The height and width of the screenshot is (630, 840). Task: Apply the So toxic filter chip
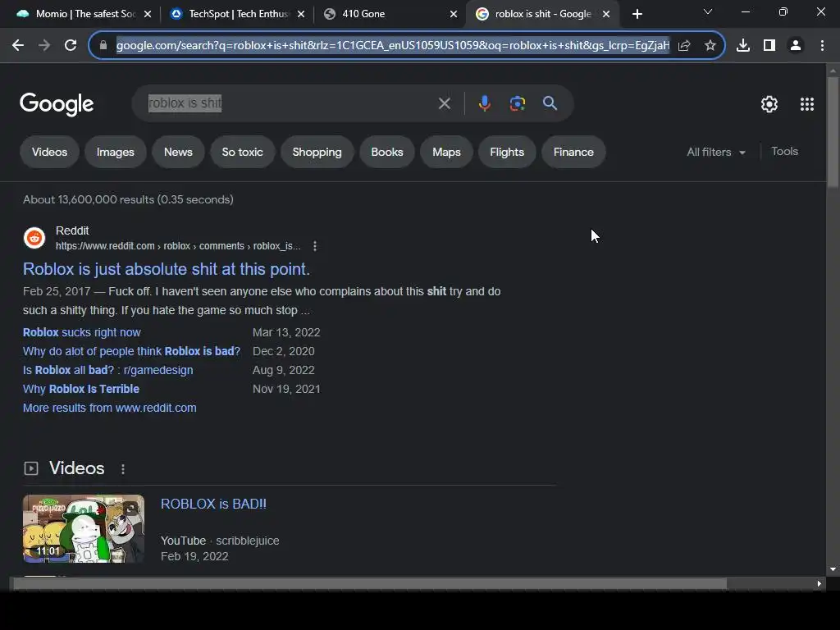point(242,152)
